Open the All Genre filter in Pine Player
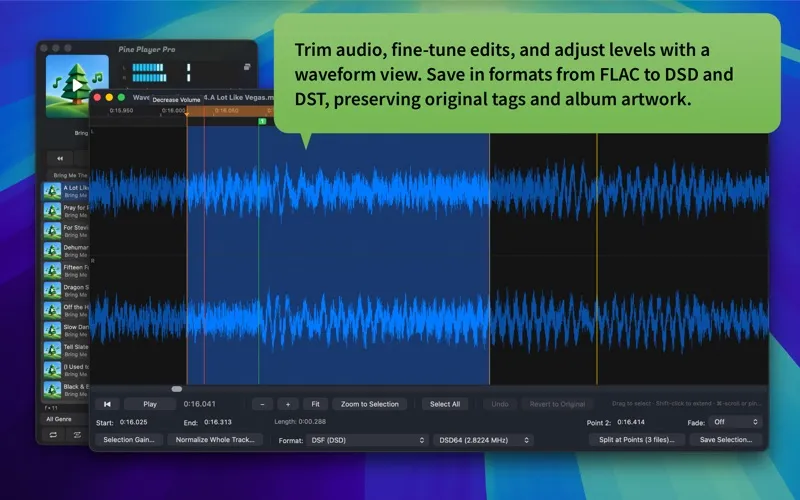Image resolution: width=800 pixels, height=500 pixels. (x=64, y=419)
